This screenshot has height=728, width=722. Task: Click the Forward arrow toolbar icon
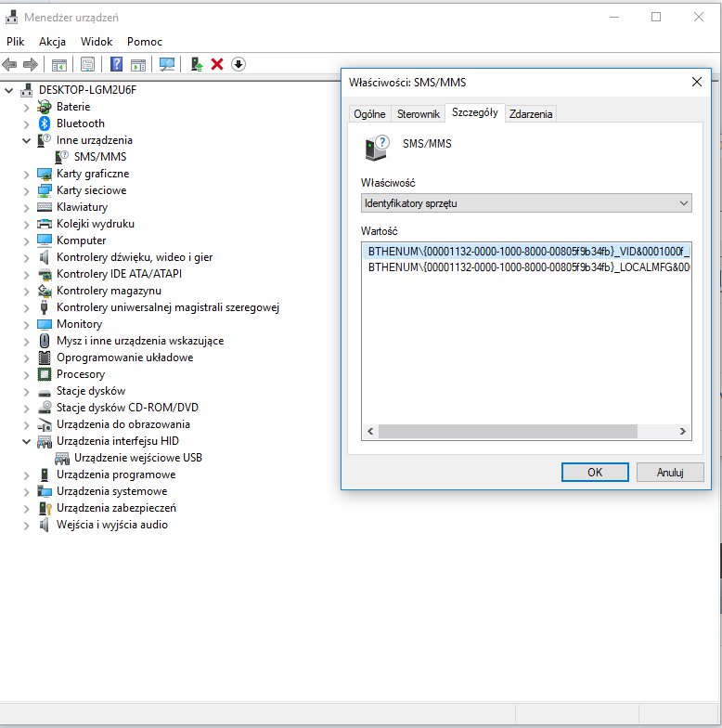click(x=31, y=65)
